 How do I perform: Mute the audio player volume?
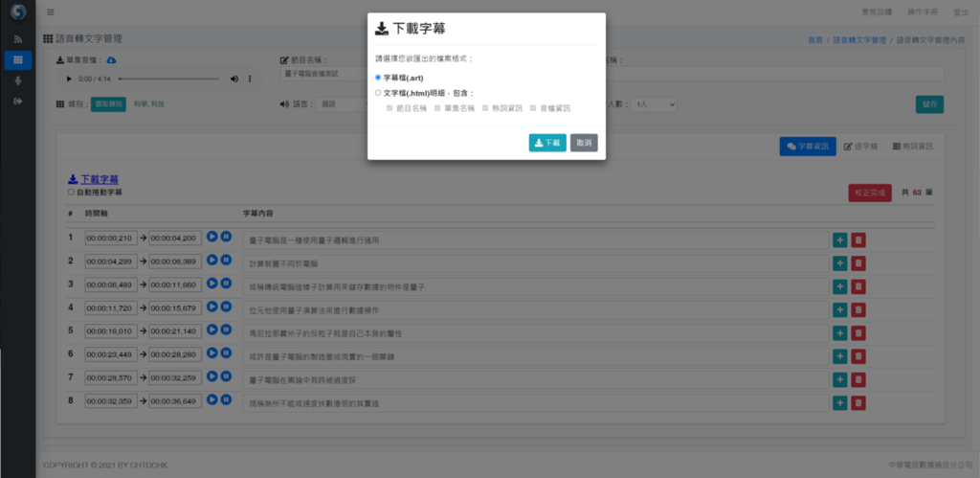[234, 79]
